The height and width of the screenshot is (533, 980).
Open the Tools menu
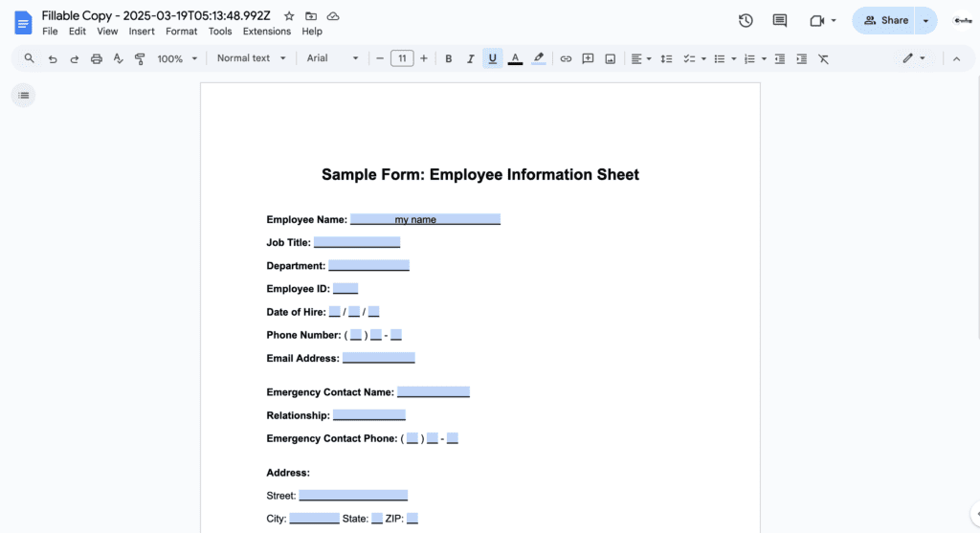pos(220,32)
